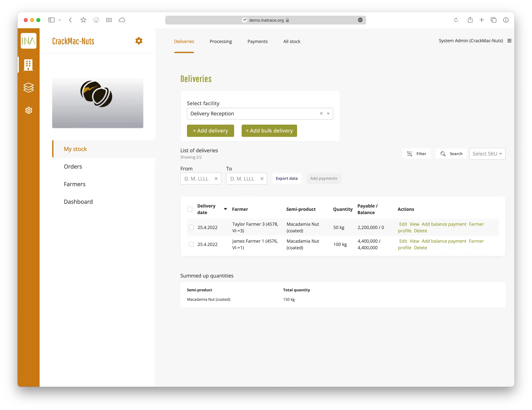Switch to the Processing tab
This screenshot has height=410, width=532.
click(x=221, y=41)
